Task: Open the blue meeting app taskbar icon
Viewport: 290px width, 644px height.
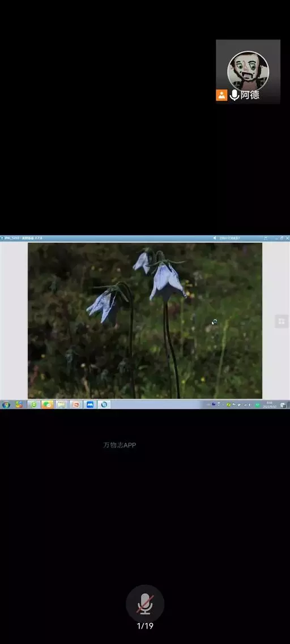Action: [90, 404]
